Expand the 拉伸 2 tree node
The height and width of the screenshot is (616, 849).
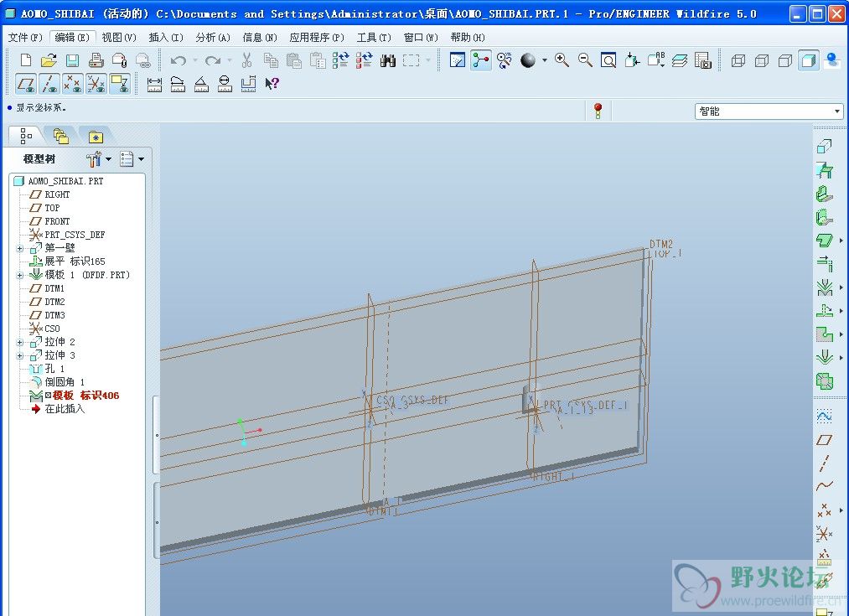click(19, 342)
